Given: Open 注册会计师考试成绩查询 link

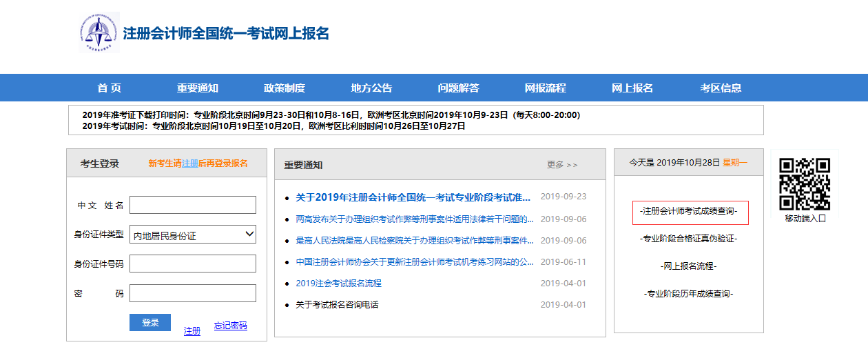Looking at the screenshot, I should click(690, 211).
